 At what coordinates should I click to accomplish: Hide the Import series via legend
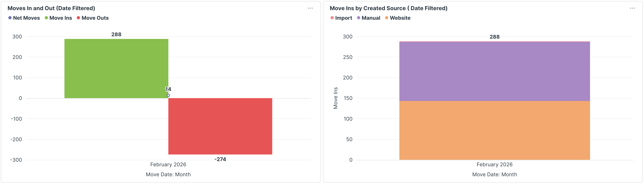(x=341, y=18)
